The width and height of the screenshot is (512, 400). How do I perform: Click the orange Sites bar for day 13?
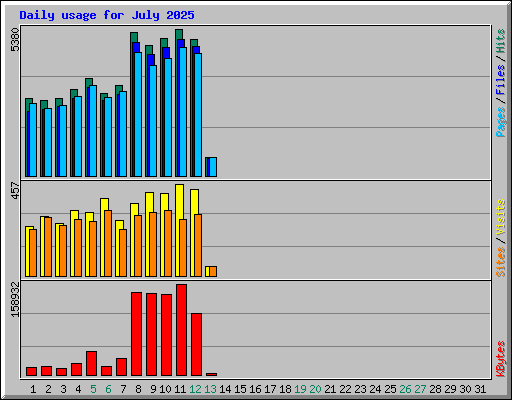213,271
